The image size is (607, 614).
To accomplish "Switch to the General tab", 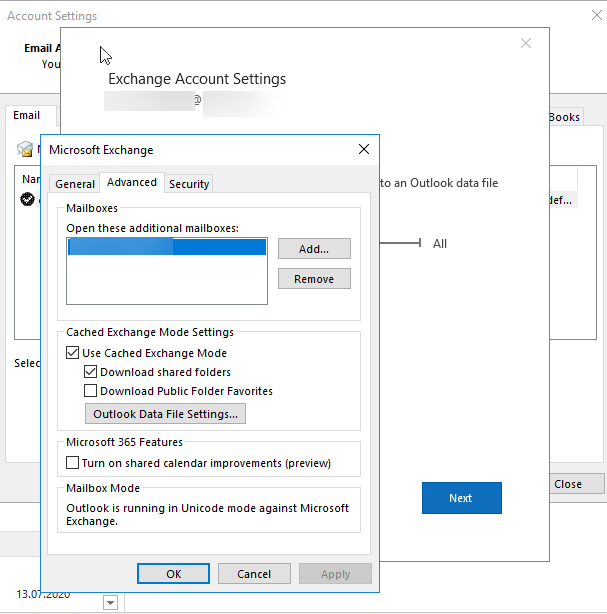I will coord(74,184).
